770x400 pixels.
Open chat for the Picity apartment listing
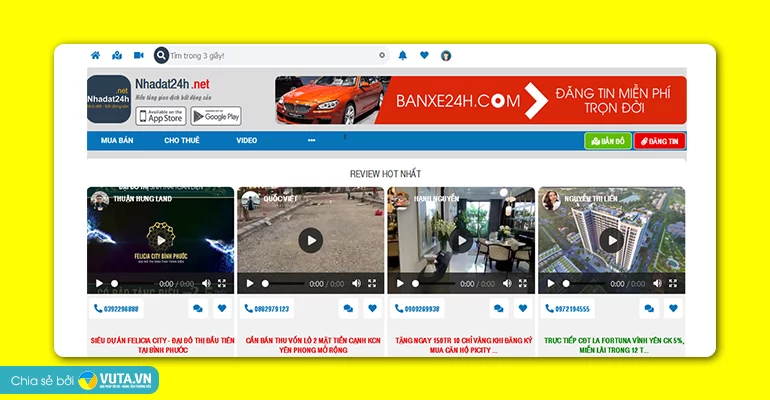point(498,309)
